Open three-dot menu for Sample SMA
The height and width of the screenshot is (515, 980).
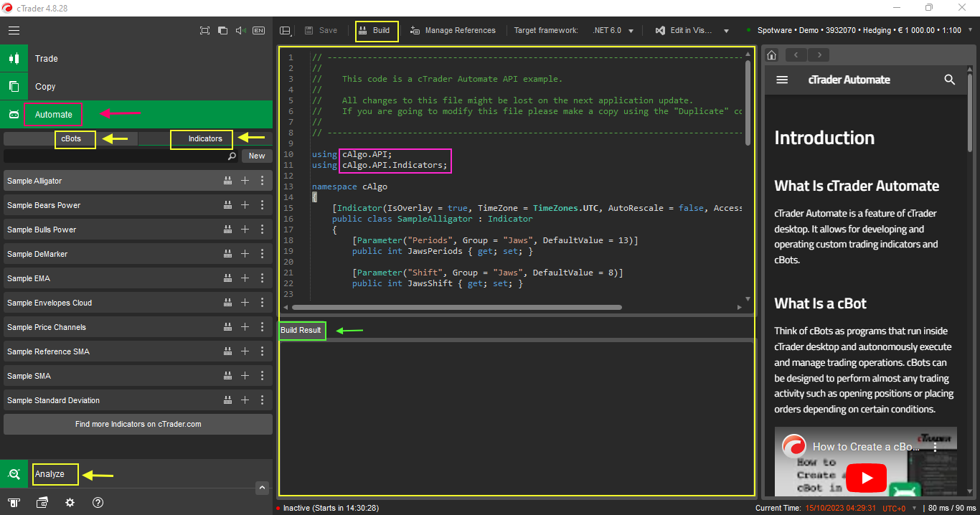(263, 376)
